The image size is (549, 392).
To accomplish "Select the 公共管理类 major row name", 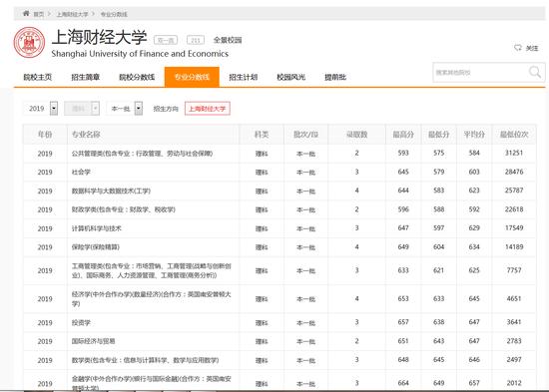I will tap(142, 154).
